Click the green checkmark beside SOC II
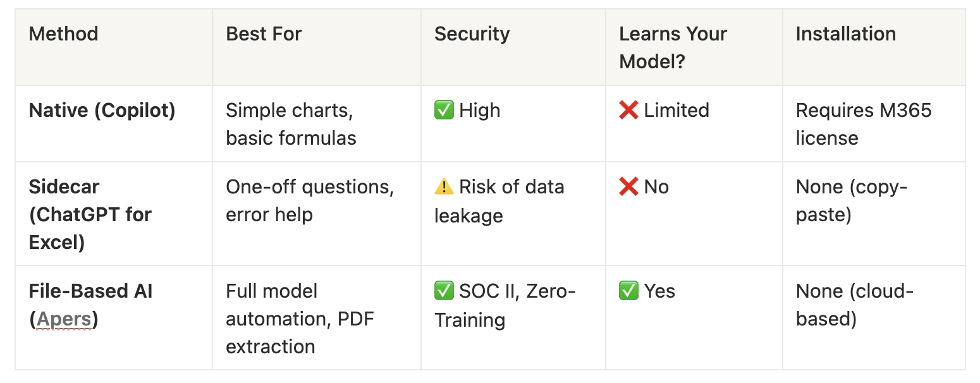This screenshot has width=980, height=383. [x=444, y=291]
